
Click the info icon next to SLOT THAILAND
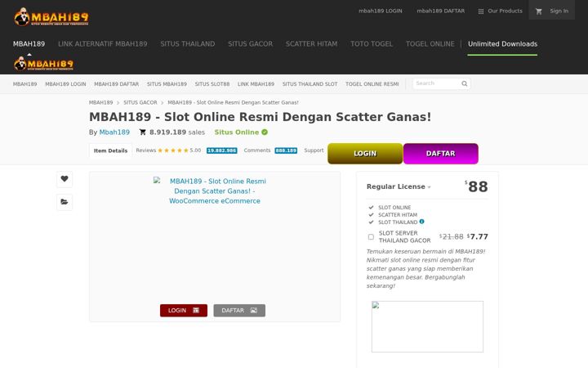pyautogui.click(x=422, y=222)
